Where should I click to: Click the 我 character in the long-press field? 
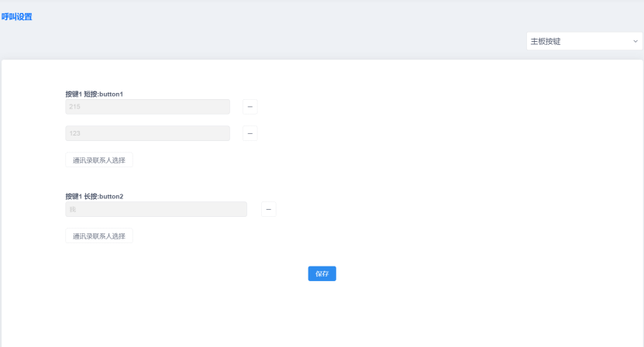73,209
